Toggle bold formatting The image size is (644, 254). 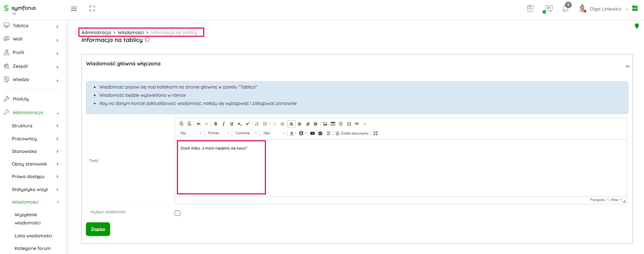(215, 124)
